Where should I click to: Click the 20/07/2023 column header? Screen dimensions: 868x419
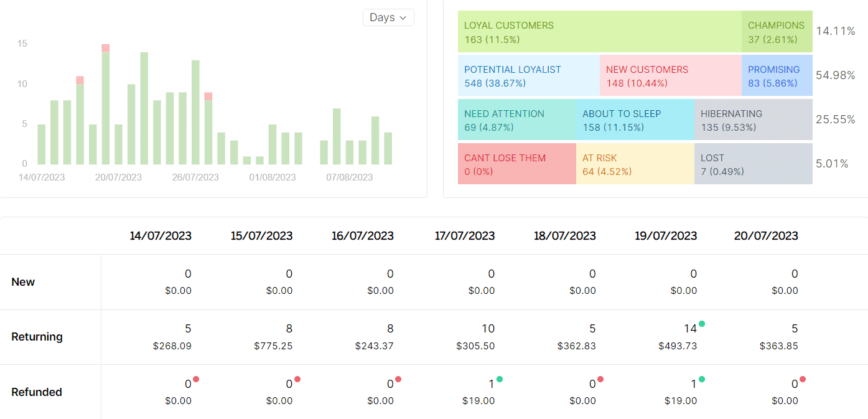[x=767, y=236]
